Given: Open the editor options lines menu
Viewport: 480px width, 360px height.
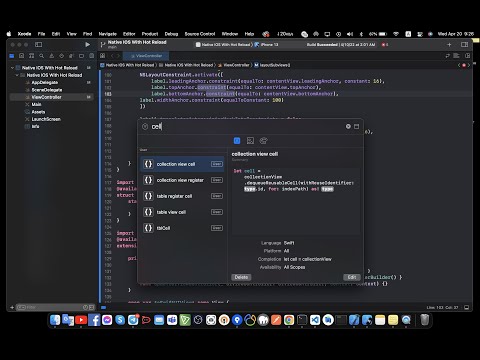Looking at the screenshot, I should coord(456,56).
